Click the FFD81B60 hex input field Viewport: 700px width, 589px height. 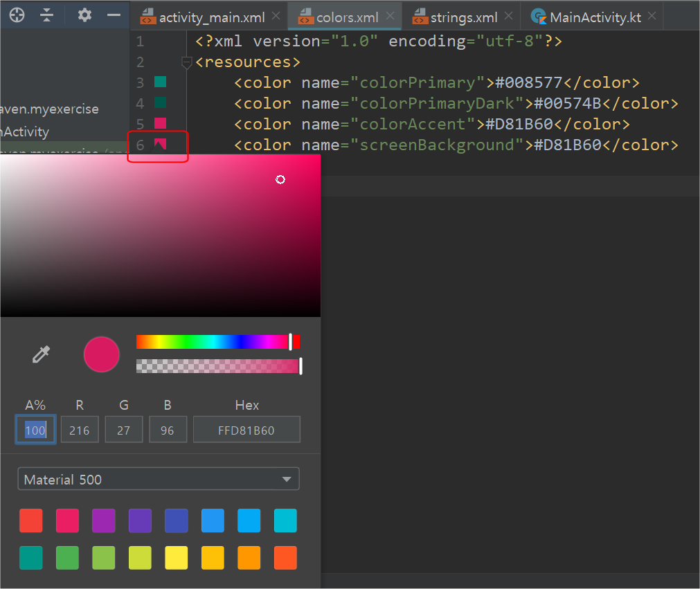tap(246, 429)
